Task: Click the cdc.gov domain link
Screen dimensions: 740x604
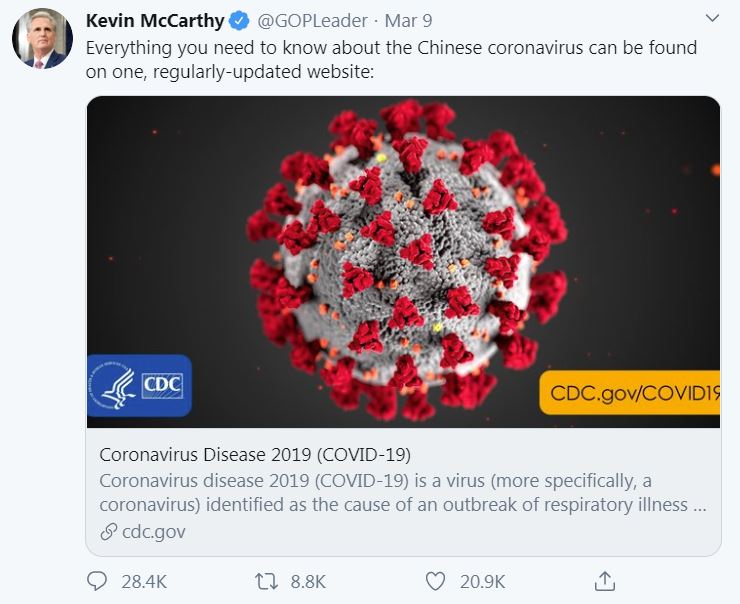Action: coord(153,532)
